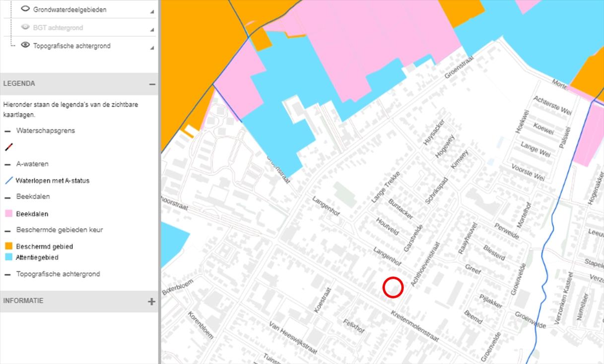
Task: Click the blue Waterlopen met A-status symbol
Action: click(x=8, y=181)
